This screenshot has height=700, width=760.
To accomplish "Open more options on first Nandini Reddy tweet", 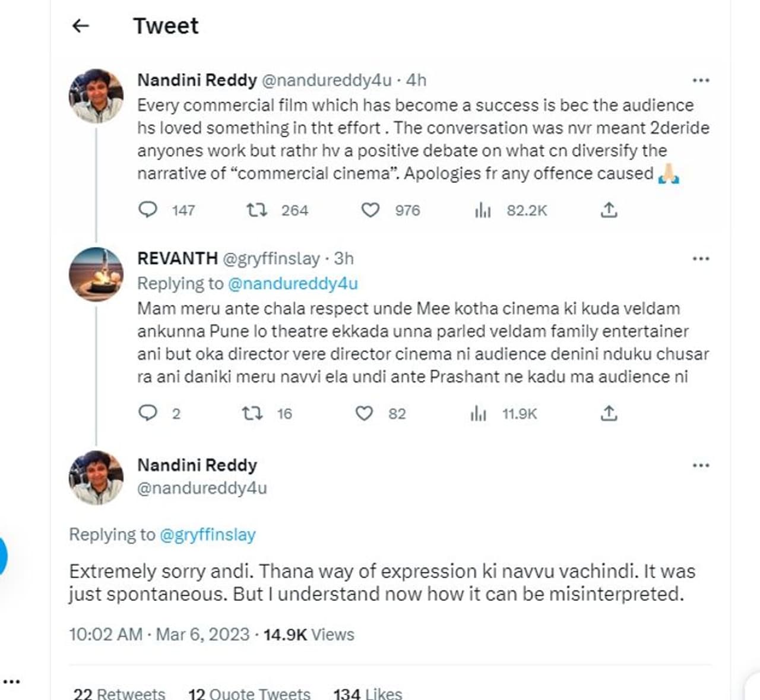I will [x=701, y=80].
